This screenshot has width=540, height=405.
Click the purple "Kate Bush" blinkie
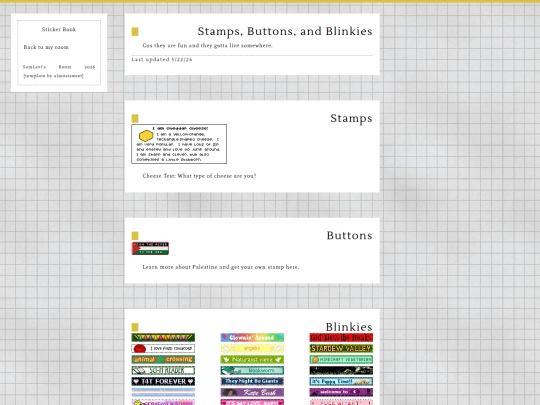click(x=252, y=393)
